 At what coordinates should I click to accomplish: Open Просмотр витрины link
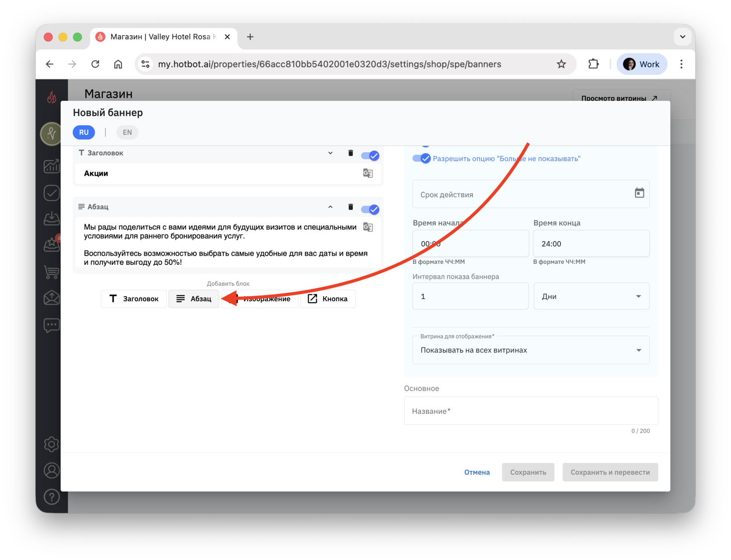[622, 98]
